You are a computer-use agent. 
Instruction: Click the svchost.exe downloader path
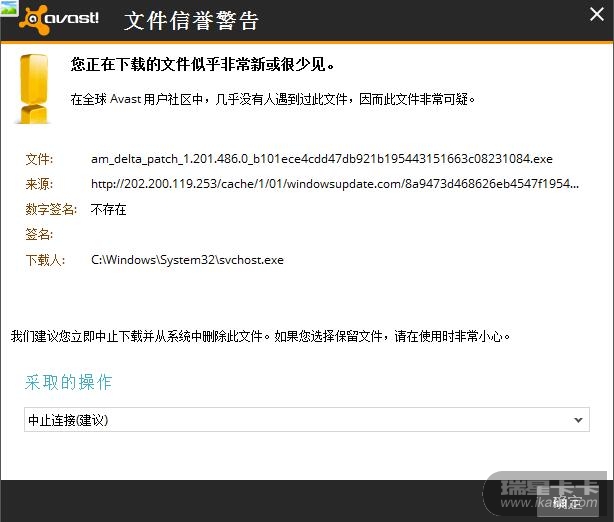[187, 260]
